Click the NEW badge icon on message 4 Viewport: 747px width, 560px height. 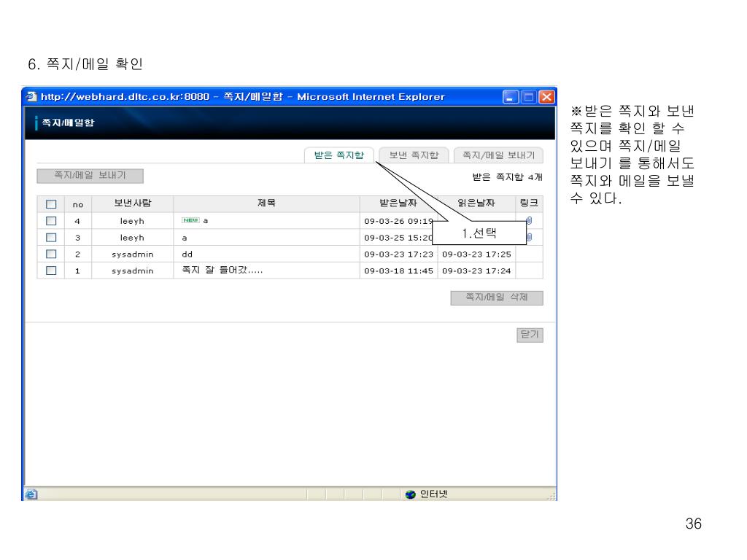(x=190, y=220)
